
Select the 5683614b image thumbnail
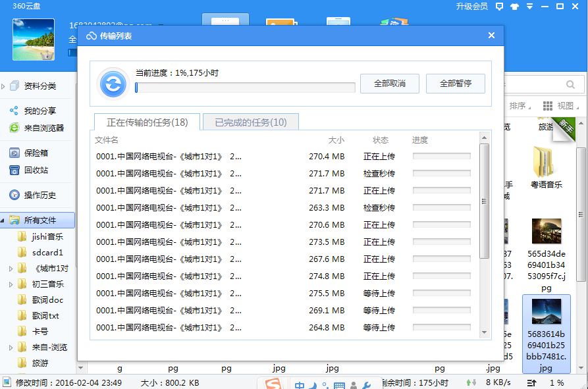pos(545,311)
